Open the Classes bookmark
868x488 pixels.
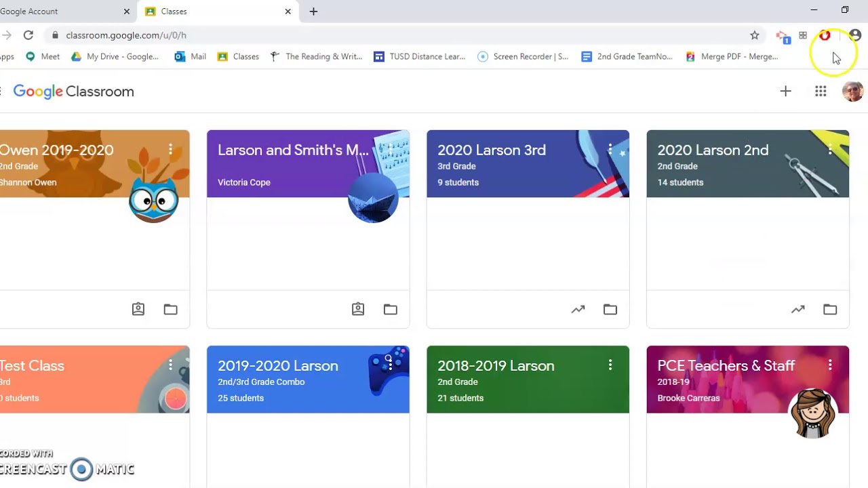[x=238, y=57]
